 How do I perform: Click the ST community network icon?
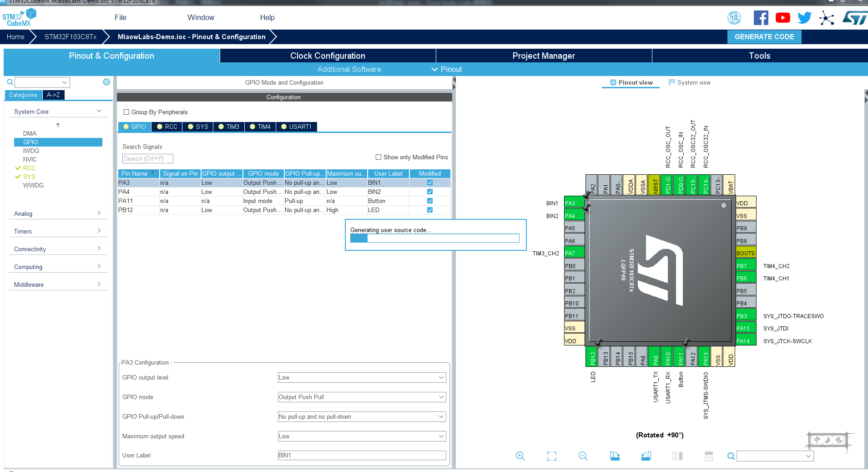827,18
